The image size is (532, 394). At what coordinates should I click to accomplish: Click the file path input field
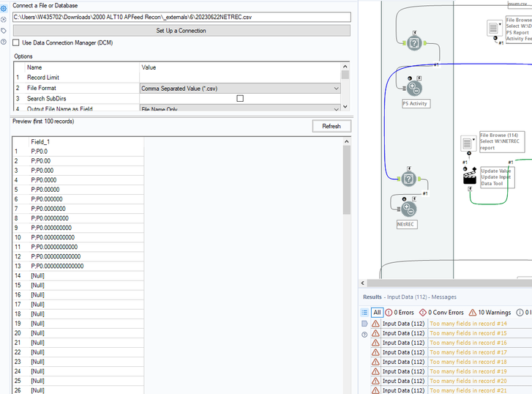click(181, 17)
